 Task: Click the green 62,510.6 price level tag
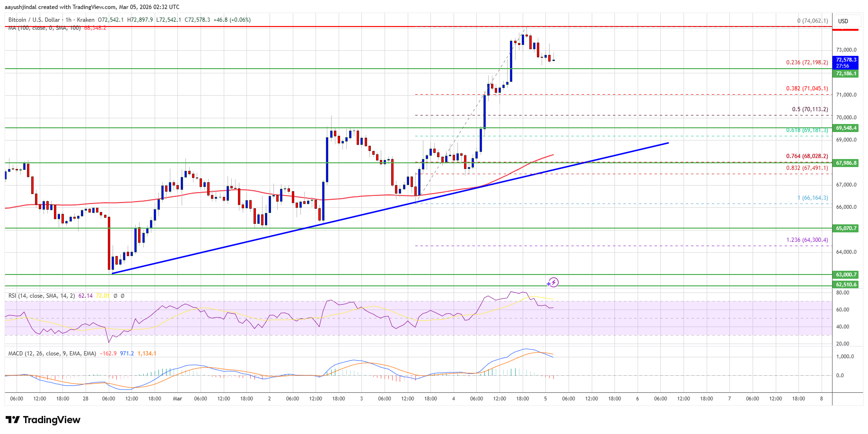click(x=846, y=285)
